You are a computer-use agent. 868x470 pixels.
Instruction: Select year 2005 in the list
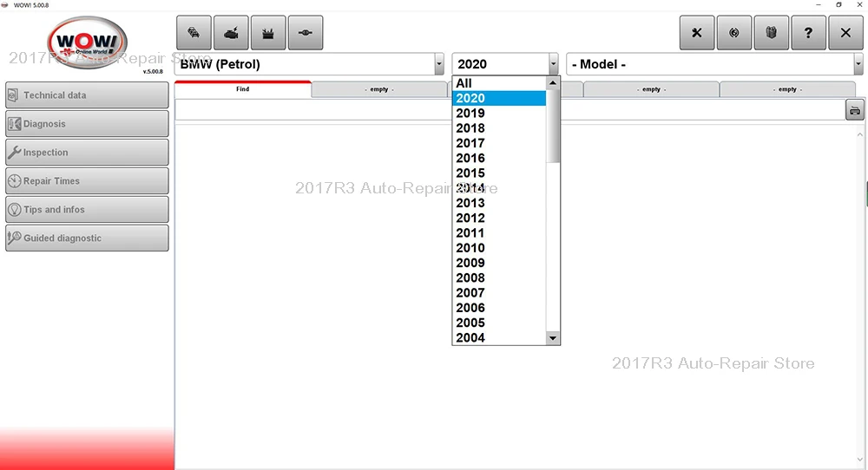click(x=499, y=323)
